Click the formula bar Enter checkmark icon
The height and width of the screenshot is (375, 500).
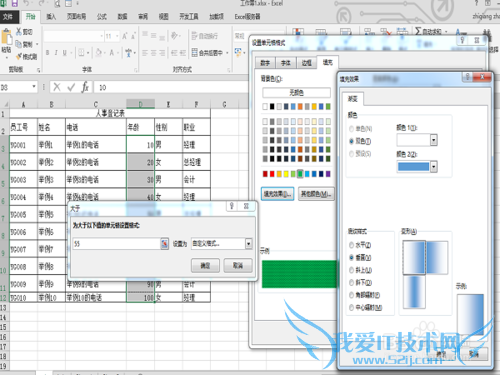71,87
